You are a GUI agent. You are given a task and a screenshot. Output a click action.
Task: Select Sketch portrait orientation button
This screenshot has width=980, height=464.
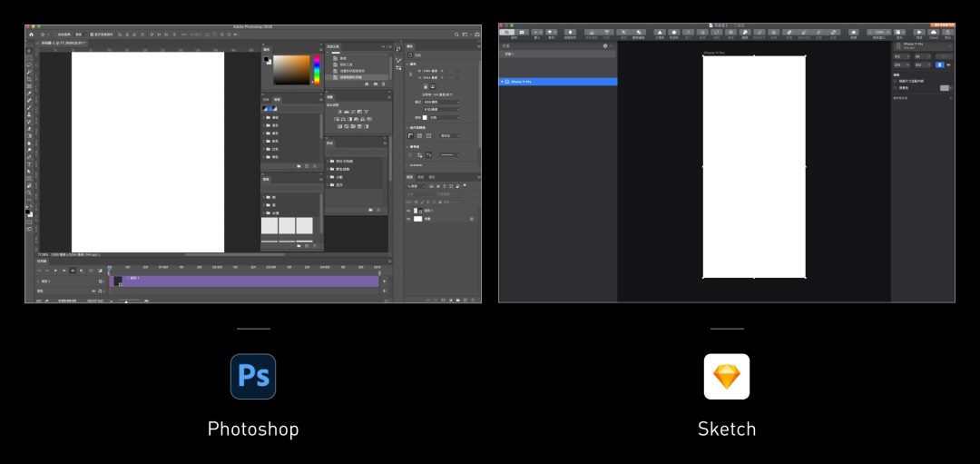939,64
